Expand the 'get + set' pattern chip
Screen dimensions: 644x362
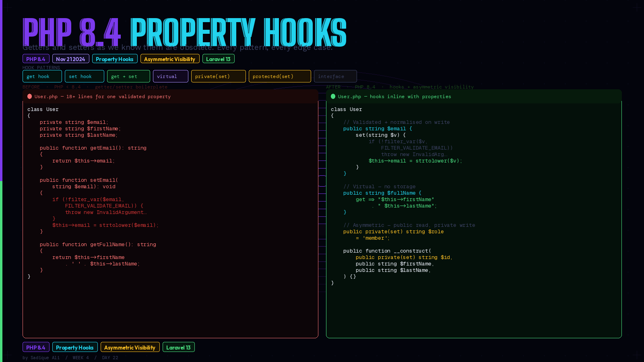point(128,76)
